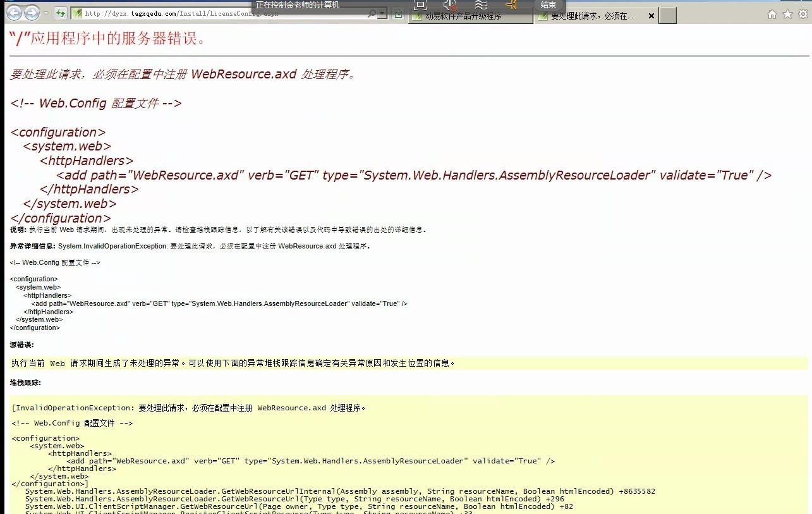Click the compatibility view icon beside address bar
This screenshot has height=514, width=812.
pyautogui.click(x=399, y=14)
